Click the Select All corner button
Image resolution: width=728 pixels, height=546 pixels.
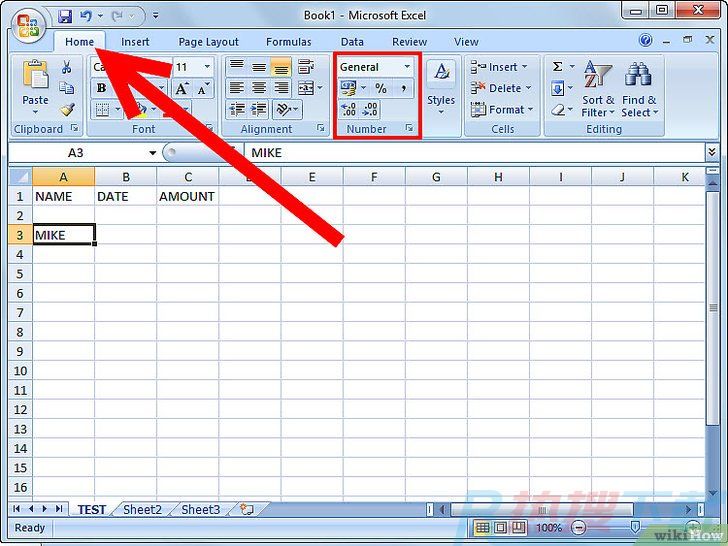tap(20, 177)
